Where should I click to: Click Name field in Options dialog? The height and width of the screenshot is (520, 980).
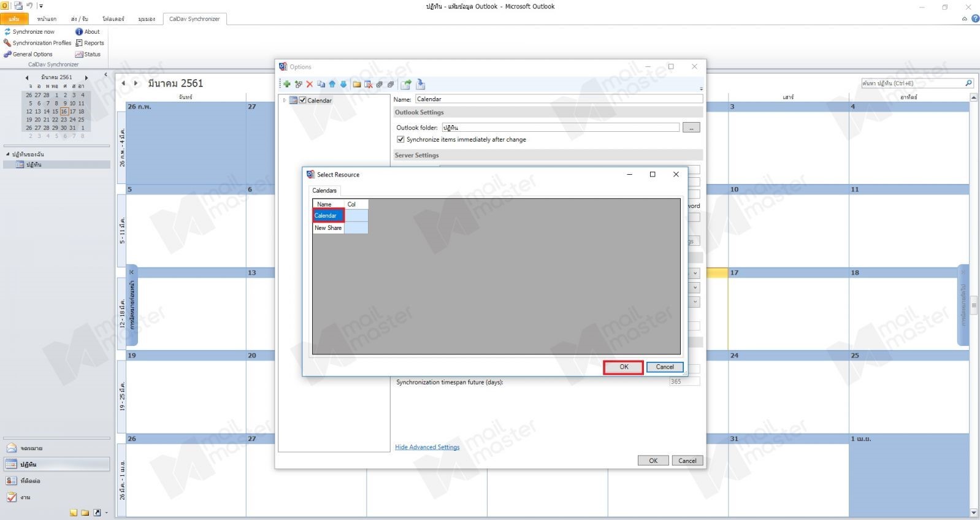(559, 99)
